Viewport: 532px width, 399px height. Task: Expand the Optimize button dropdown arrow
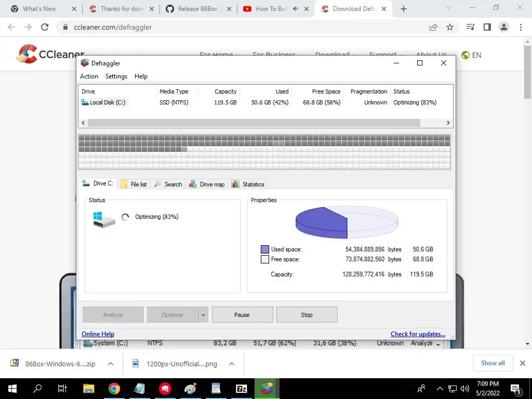point(203,315)
